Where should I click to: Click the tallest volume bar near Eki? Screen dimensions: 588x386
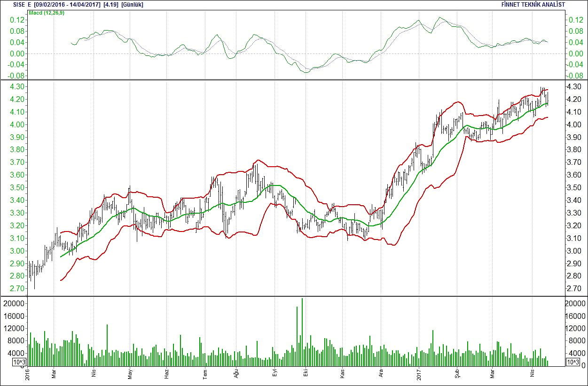tap(302, 332)
